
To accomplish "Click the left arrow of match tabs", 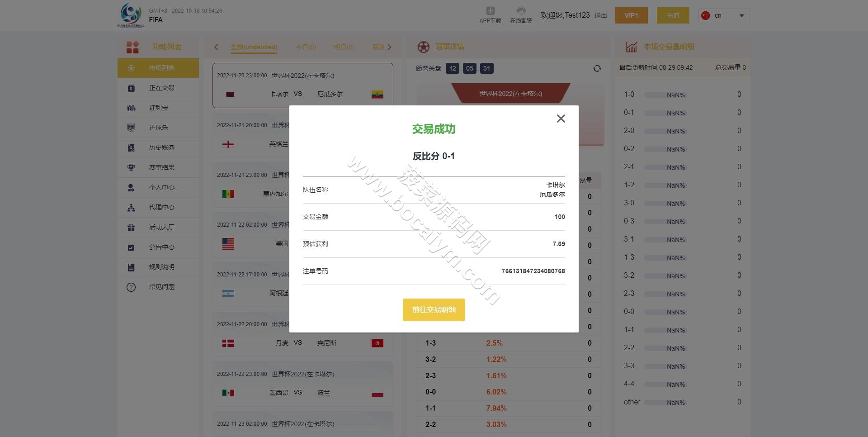I will (x=216, y=47).
